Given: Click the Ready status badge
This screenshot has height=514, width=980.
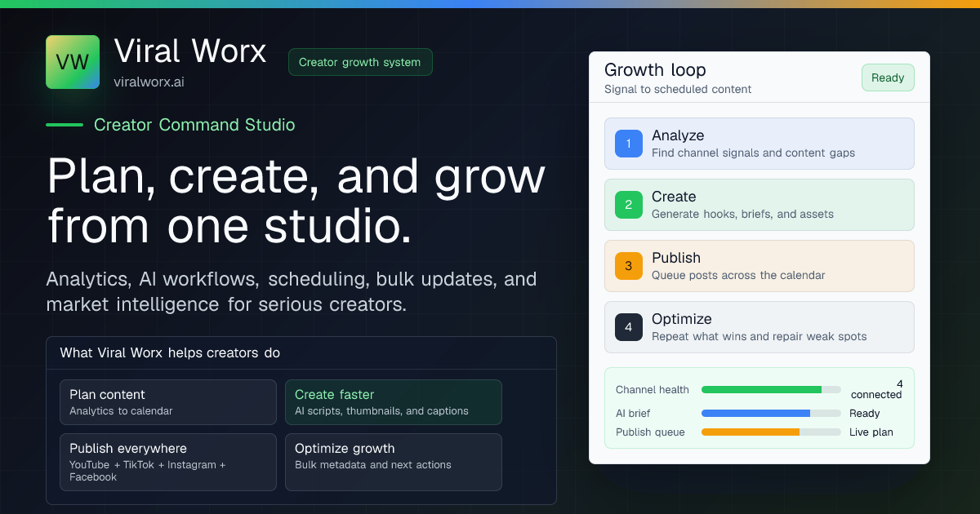Looking at the screenshot, I should (888, 78).
